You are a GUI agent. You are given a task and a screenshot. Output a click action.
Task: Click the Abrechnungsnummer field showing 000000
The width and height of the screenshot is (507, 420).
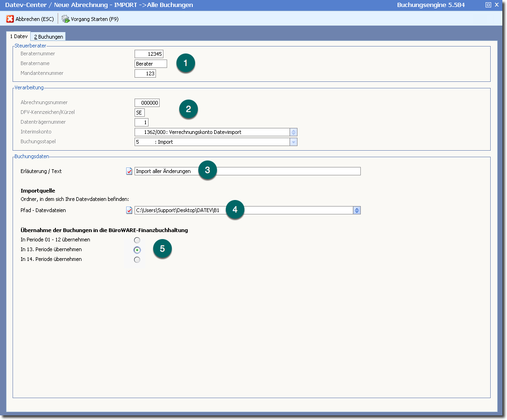(147, 103)
